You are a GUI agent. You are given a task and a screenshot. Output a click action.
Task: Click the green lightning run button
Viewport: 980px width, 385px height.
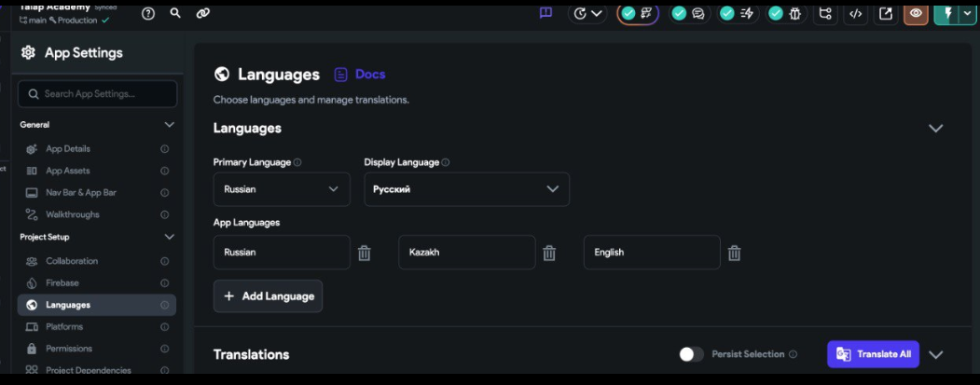pos(947,14)
